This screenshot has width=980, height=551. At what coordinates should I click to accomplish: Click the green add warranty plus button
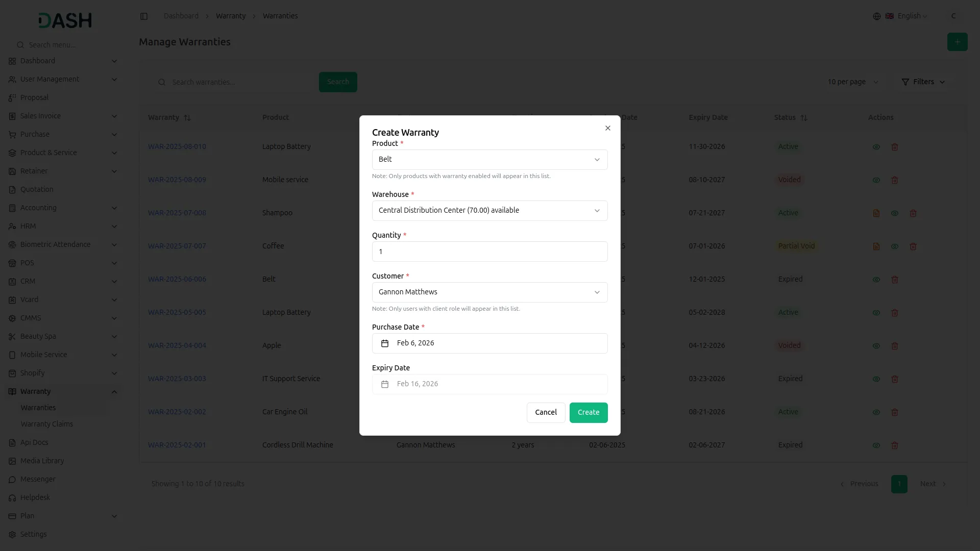tap(957, 42)
